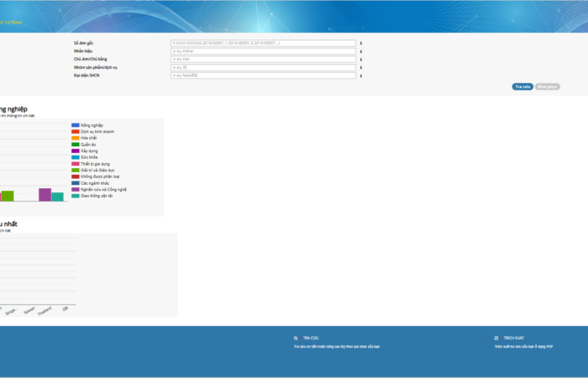Click the Quần áo green legend swatch
Viewport: 588px width, 378px height.
click(x=76, y=144)
